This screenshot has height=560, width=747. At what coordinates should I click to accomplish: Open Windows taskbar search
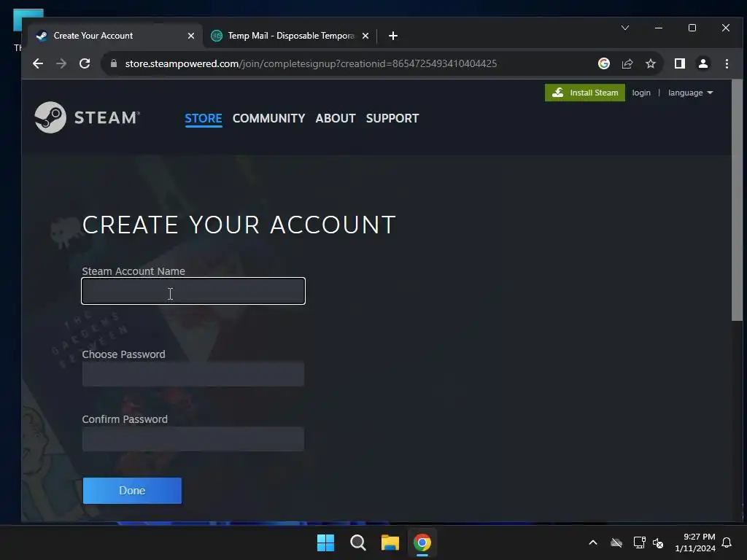pyautogui.click(x=357, y=542)
